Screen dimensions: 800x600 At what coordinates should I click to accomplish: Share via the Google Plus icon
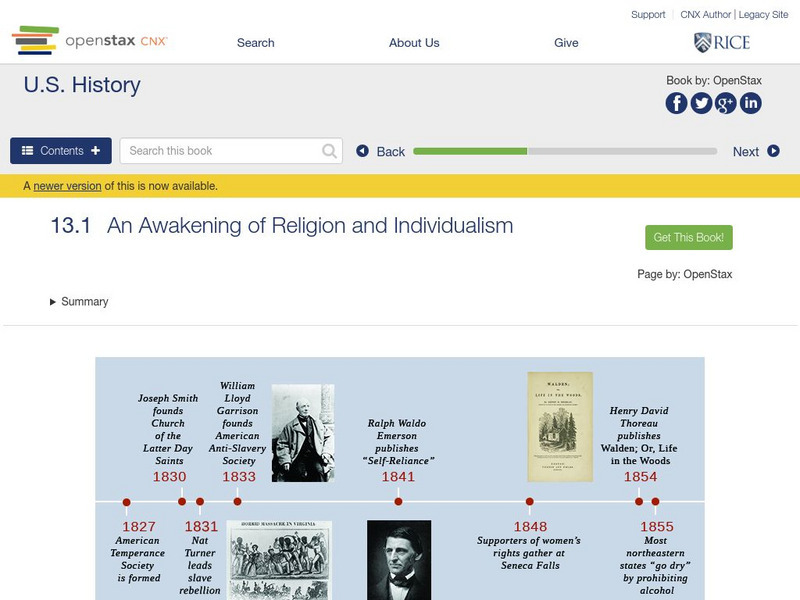point(726,103)
